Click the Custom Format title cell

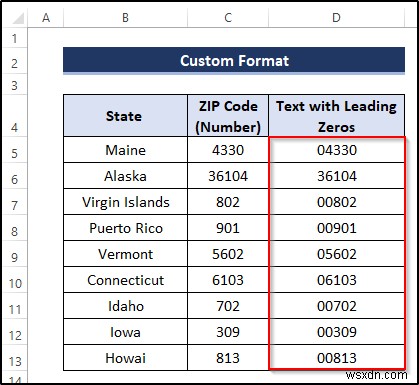pos(234,61)
